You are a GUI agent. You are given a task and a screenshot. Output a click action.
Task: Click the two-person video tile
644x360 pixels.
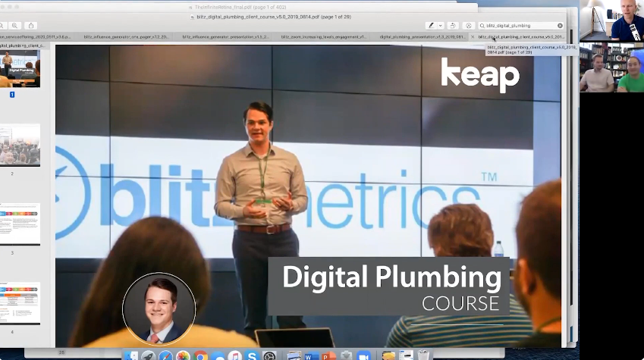[x=611, y=67]
